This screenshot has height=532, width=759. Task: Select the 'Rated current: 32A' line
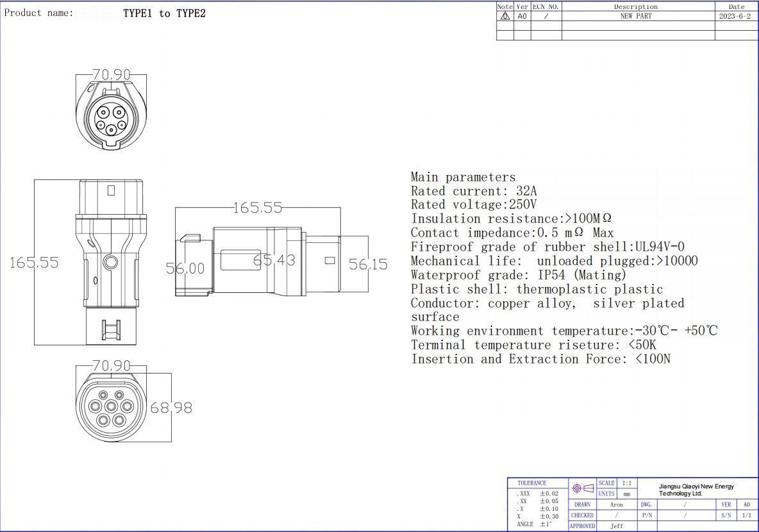click(474, 191)
